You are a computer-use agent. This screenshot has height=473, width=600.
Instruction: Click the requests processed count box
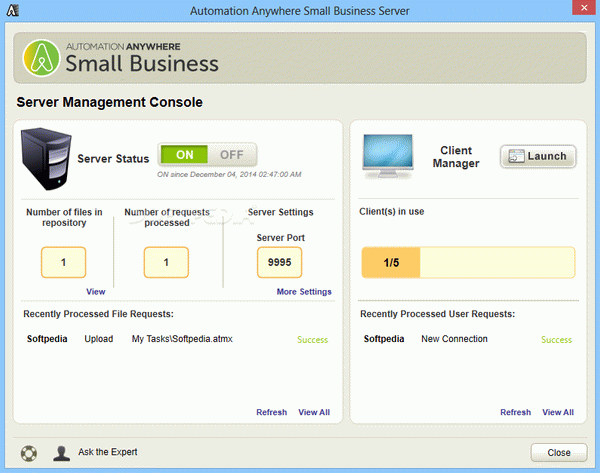(x=166, y=262)
